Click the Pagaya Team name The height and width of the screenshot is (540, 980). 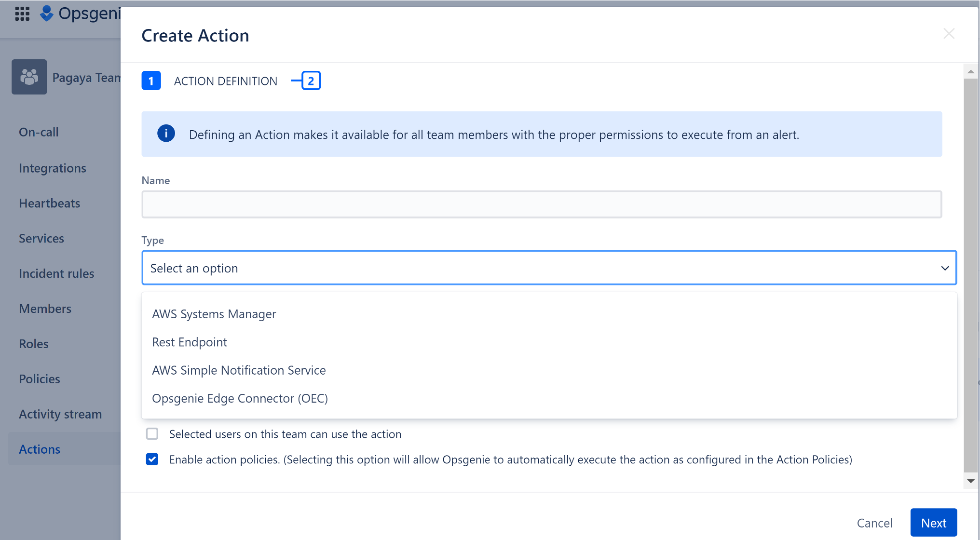pos(86,78)
